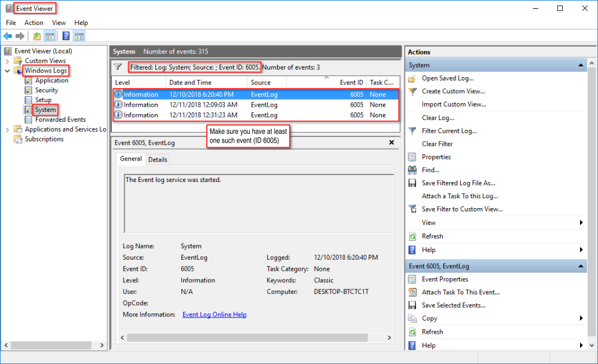The image size is (598, 364).
Task: Switch to the Details tab
Action: point(158,159)
